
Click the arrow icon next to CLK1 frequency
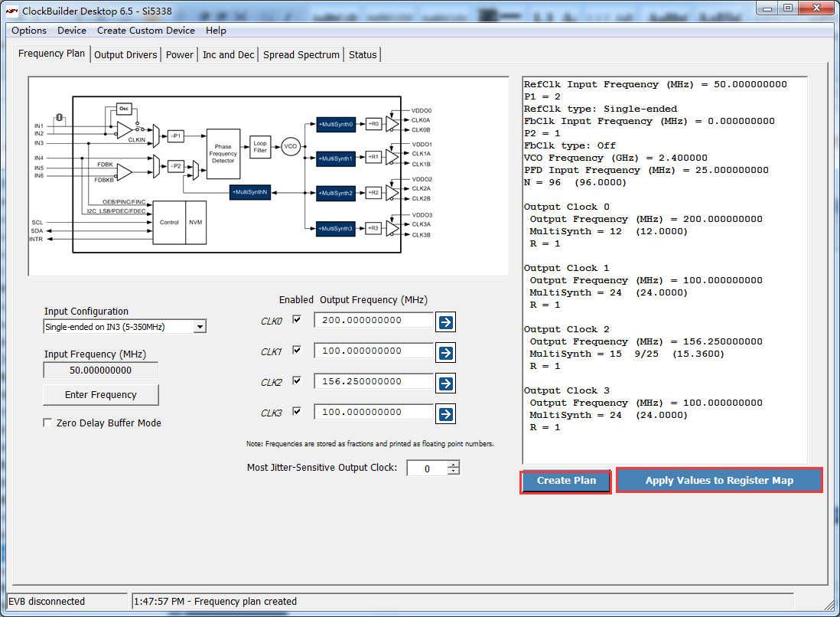point(446,353)
